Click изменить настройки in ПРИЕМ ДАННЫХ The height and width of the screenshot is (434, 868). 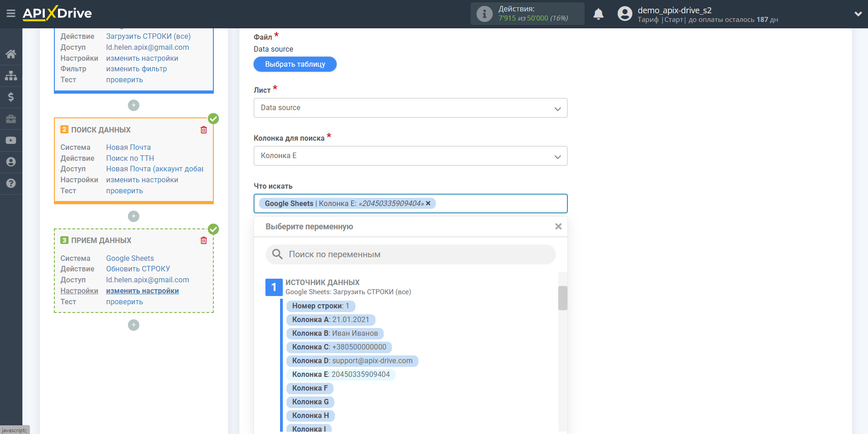143,291
